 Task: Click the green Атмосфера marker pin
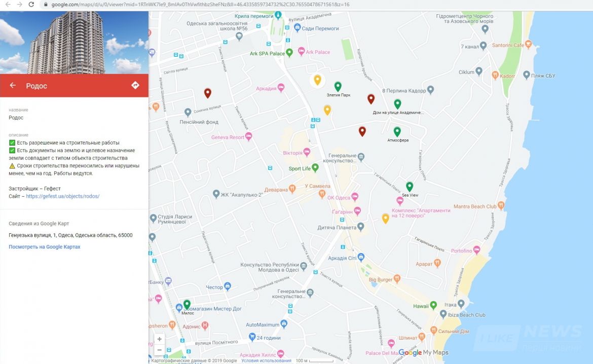397,131
